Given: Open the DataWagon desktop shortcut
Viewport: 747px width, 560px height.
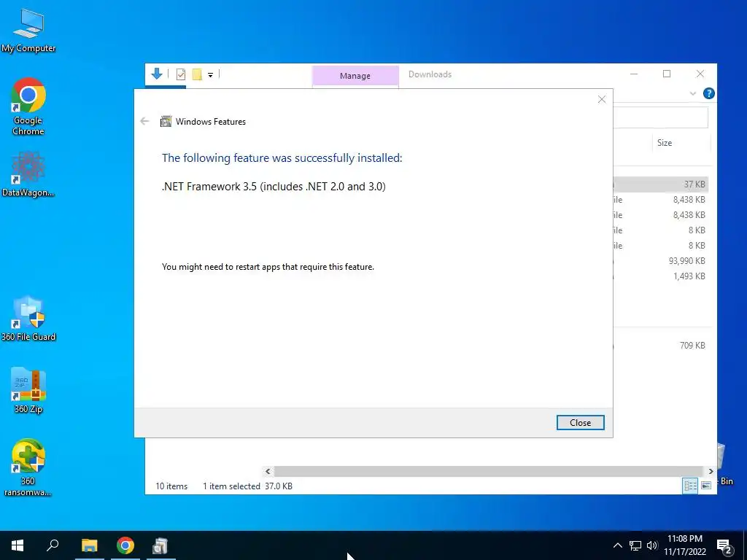Looking at the screenshot, I should coord(28,174).
